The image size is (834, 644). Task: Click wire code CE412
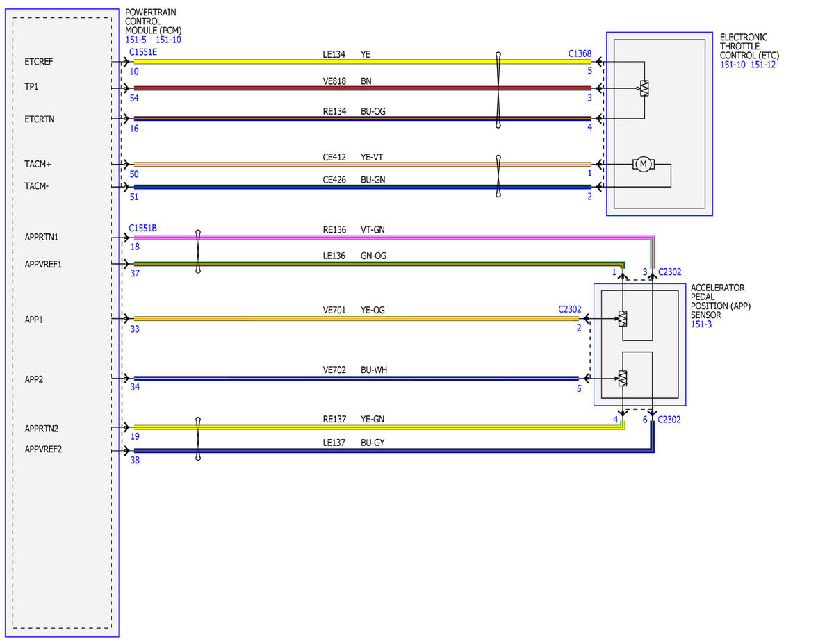pyautogui.click(x=334, y=157)
